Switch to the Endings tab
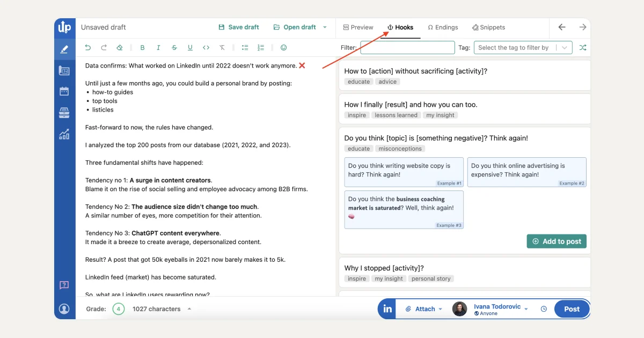 [443, 27]
